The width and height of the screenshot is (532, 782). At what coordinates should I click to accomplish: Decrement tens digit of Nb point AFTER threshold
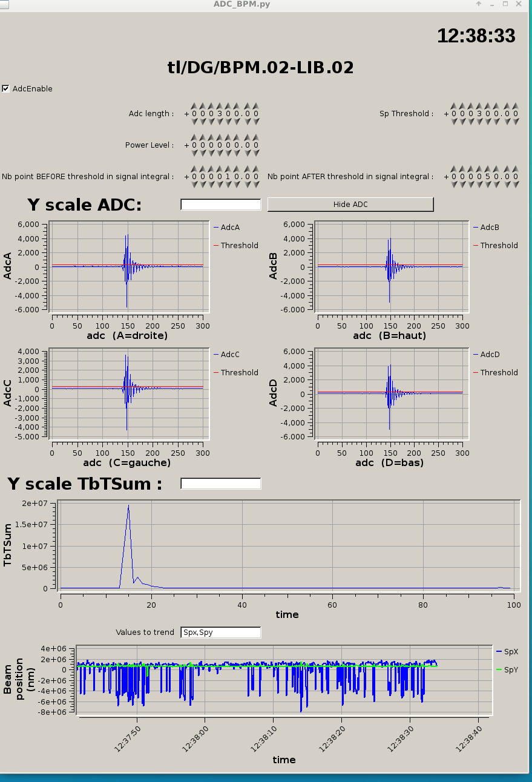(x=488, y=185)
